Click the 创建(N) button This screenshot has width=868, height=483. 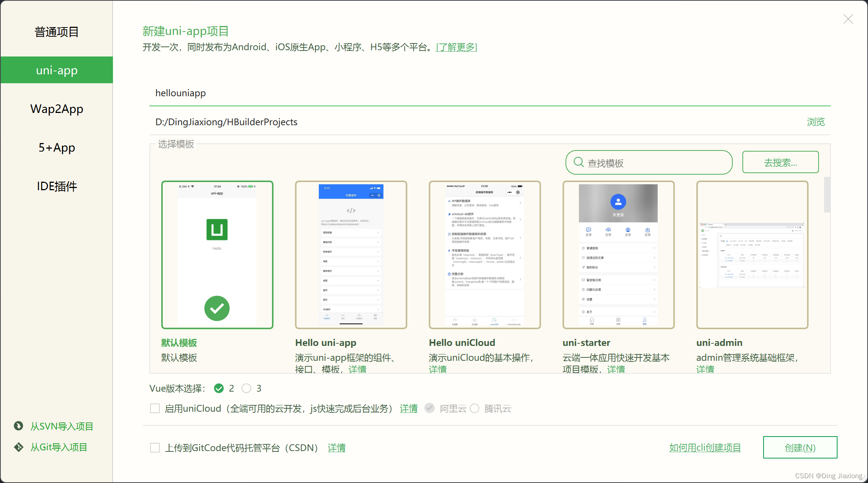(x=800, y=447)
